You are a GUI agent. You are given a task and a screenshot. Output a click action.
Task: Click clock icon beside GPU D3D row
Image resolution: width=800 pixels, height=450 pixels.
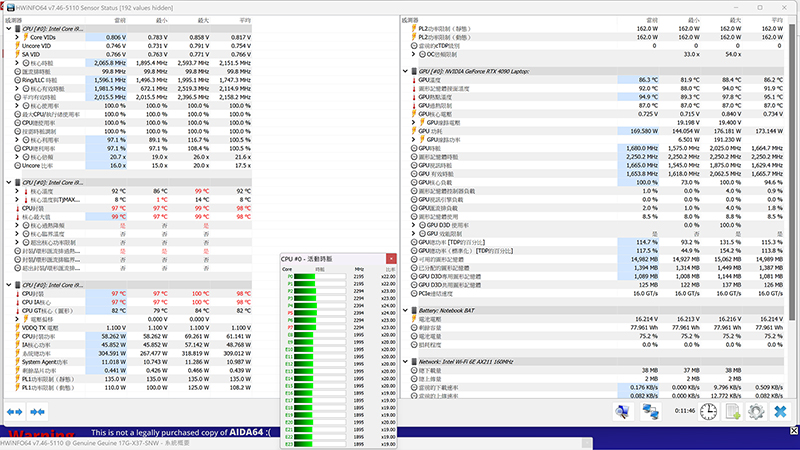pos(422,225)
